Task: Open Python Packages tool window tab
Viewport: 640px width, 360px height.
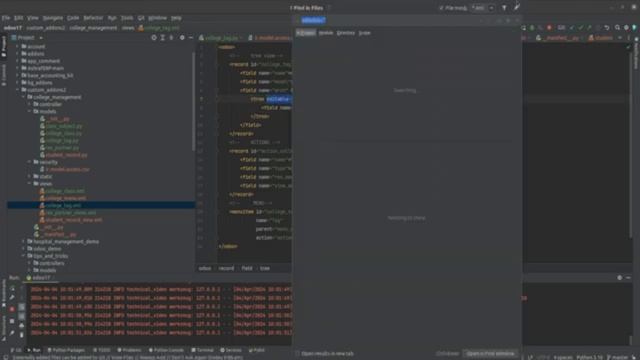Action: tap(66, 350)
